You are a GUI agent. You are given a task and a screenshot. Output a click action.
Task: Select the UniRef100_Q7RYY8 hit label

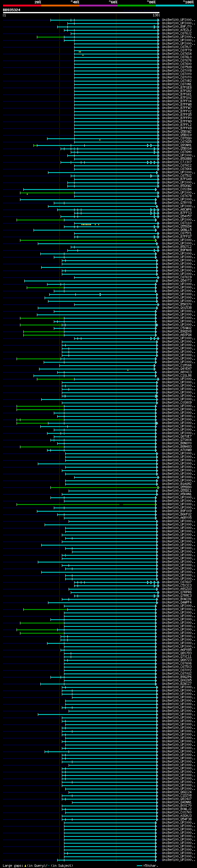pos(177,203)
